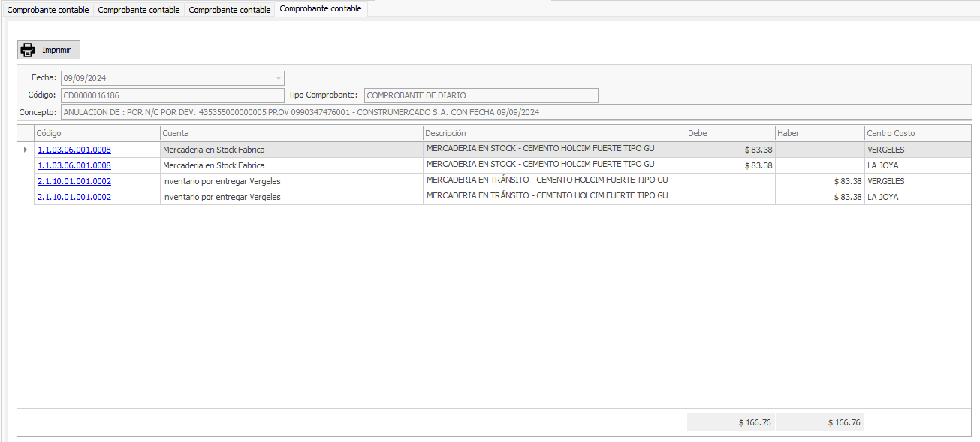Image resolution: width=980 pixels, height=442 pixels.
Task: Click the Concepto text field
Action: coord(516,112)
